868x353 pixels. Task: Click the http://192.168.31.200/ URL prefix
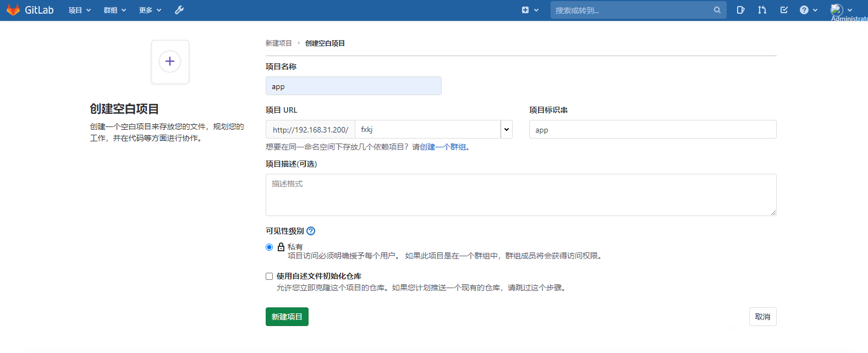310,129
